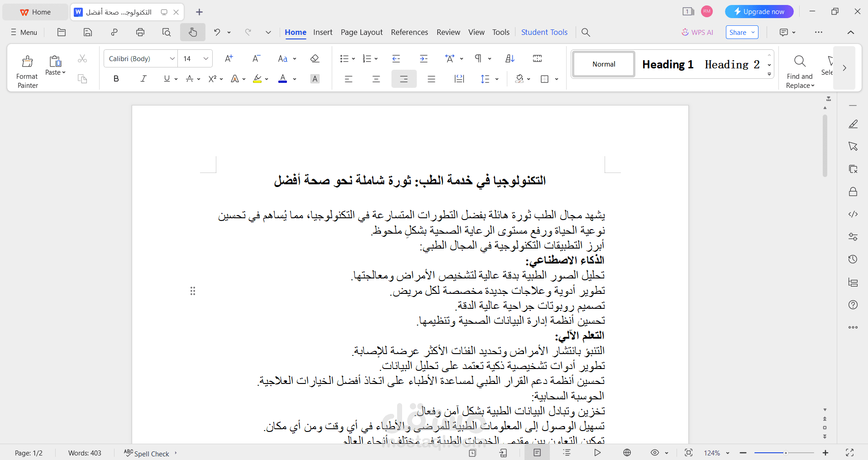Expand the styles gallery more arrow

tap(769, 74)
